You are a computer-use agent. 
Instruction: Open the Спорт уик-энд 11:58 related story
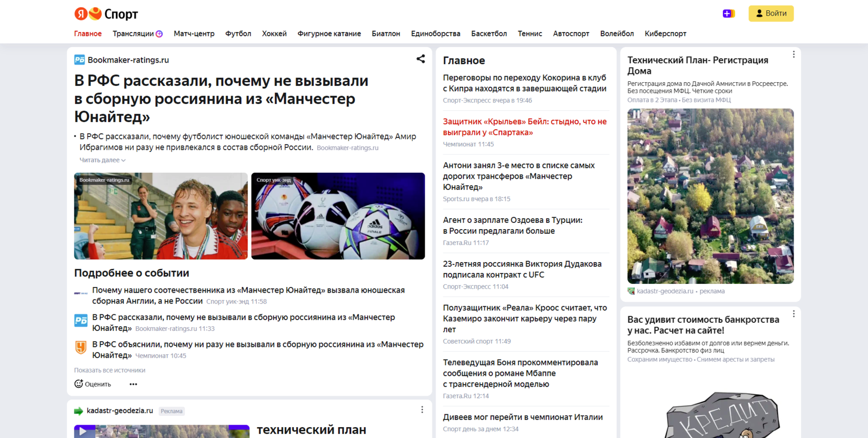coord(249,296)
